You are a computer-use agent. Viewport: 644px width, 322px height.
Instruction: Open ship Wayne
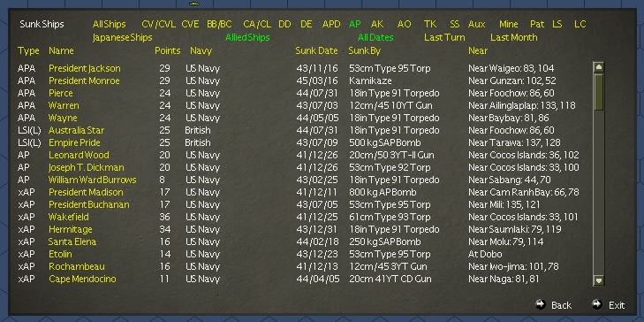coord(63,118)
